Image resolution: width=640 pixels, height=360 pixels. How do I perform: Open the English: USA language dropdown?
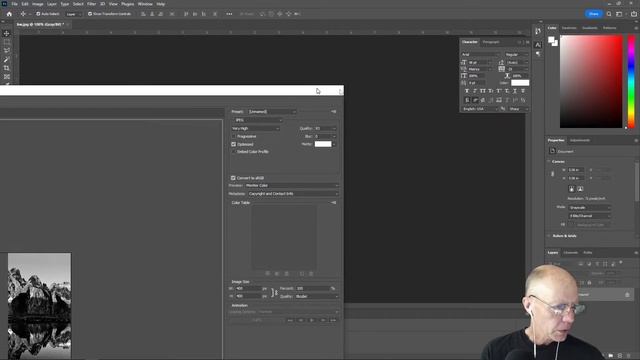(480, 109)
